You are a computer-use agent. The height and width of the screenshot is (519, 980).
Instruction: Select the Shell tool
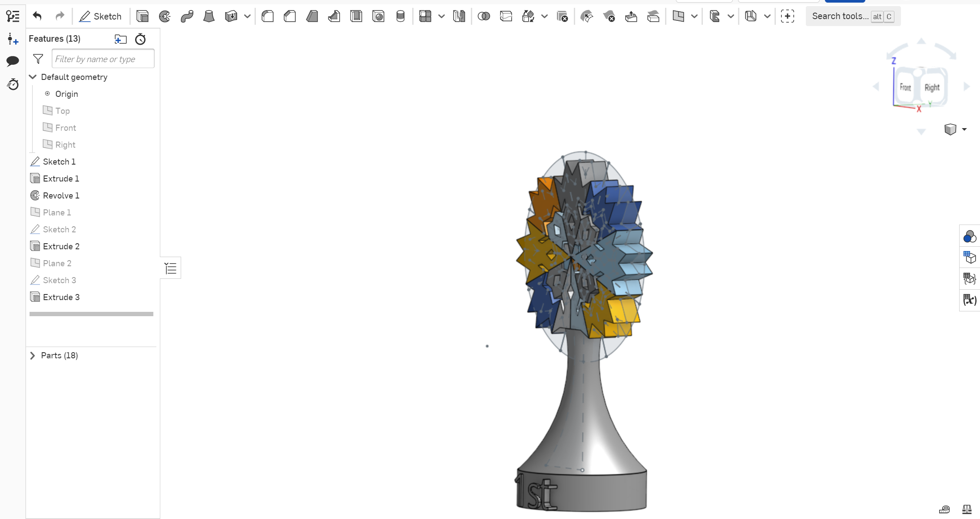(356, 16)
